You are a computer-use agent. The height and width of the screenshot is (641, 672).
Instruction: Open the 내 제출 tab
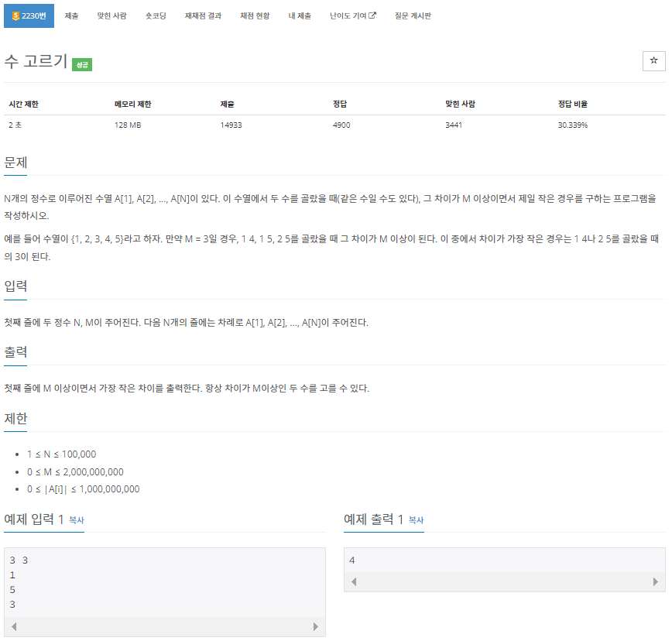click(300, 15)
